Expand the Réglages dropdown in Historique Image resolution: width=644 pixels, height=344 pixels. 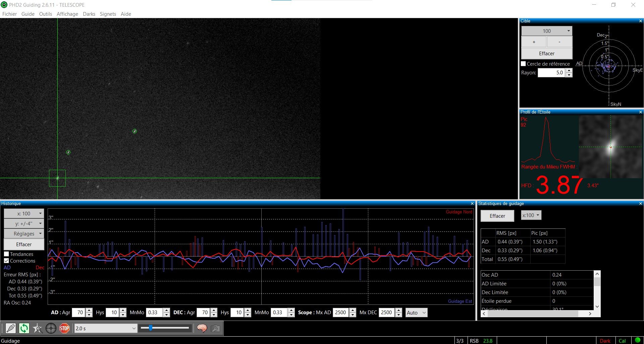[x=24, y=233]
